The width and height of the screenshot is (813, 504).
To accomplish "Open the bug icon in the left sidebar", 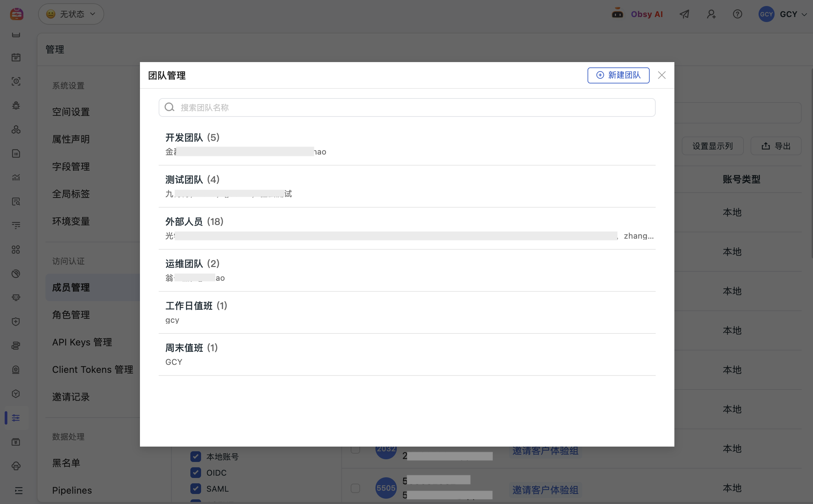I will [16, 105].
